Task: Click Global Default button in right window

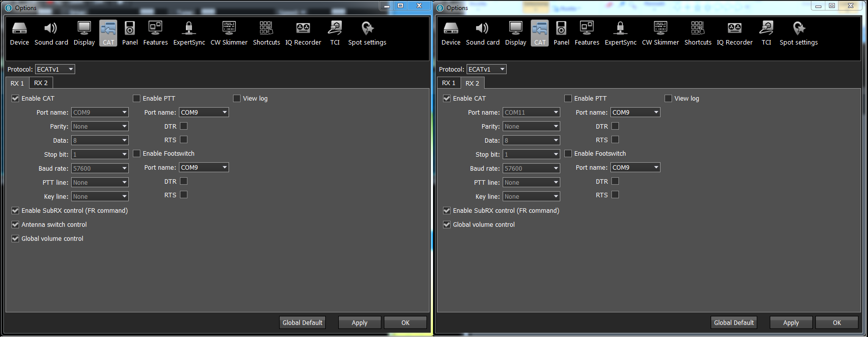Action: point(734,323)
